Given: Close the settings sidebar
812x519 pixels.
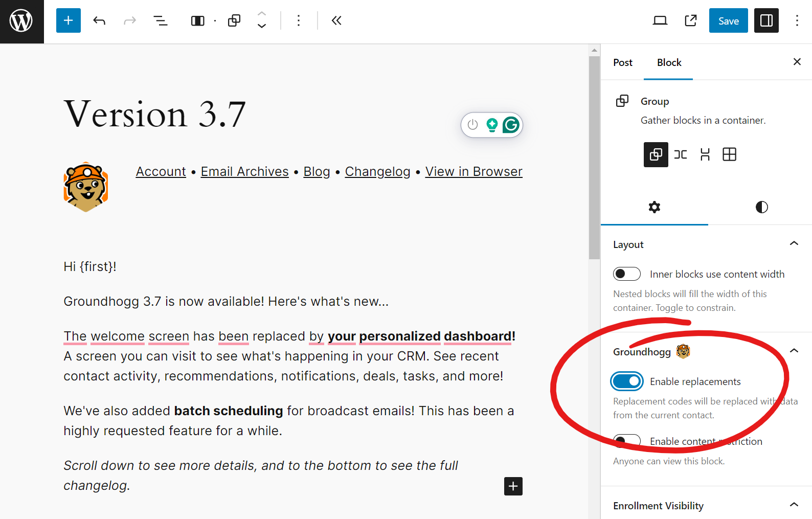Looking at the screenshot, I should pos(797,62).
